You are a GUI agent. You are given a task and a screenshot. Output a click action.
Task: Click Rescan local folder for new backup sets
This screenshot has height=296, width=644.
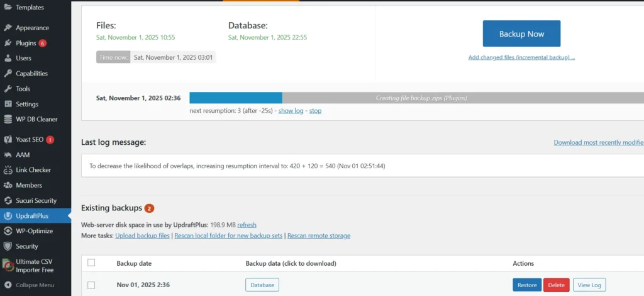click(x=228, y=236)
